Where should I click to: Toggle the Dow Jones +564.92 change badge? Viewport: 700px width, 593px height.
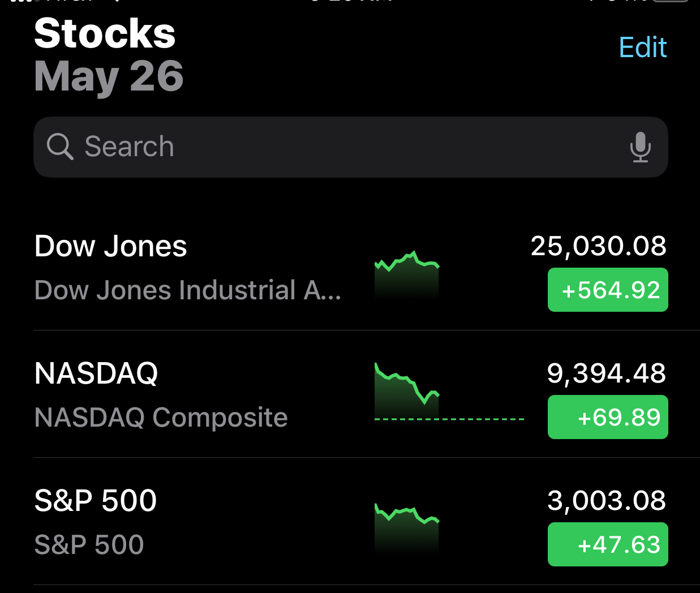pos(608,290)
